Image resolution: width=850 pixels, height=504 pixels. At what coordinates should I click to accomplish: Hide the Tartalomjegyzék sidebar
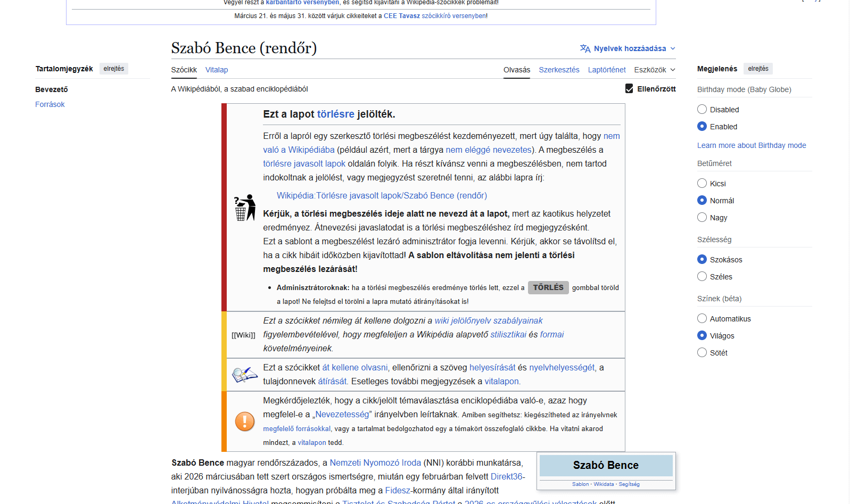113,69
